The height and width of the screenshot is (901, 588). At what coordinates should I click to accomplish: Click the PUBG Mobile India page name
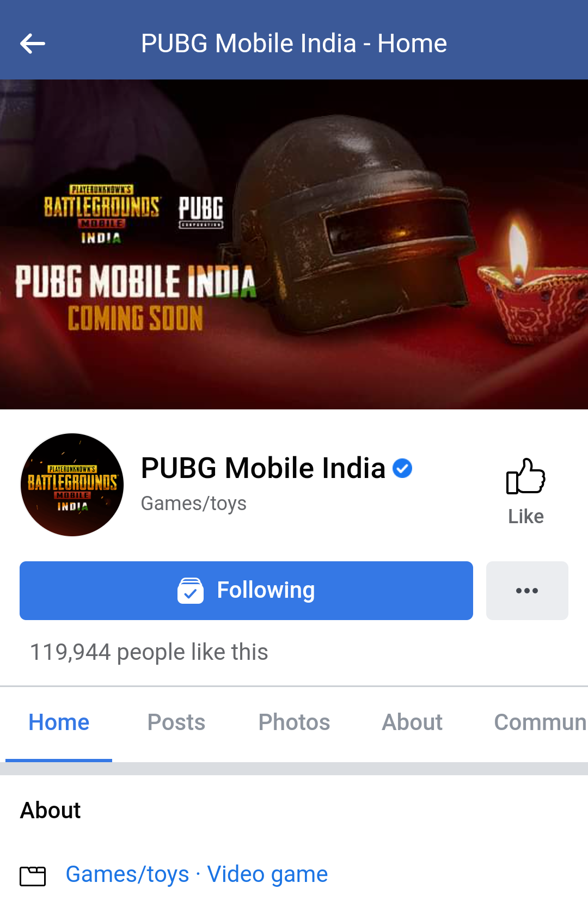click(263, 468)
